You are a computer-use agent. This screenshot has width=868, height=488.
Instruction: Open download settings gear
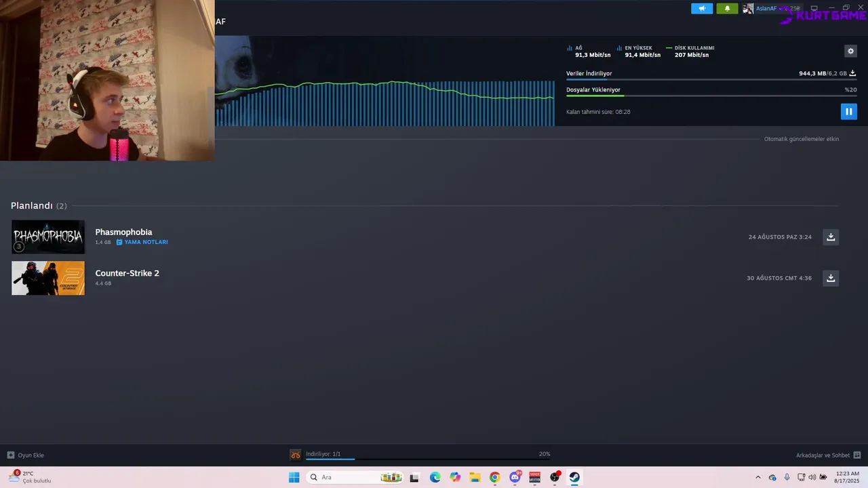pos(850,51)
